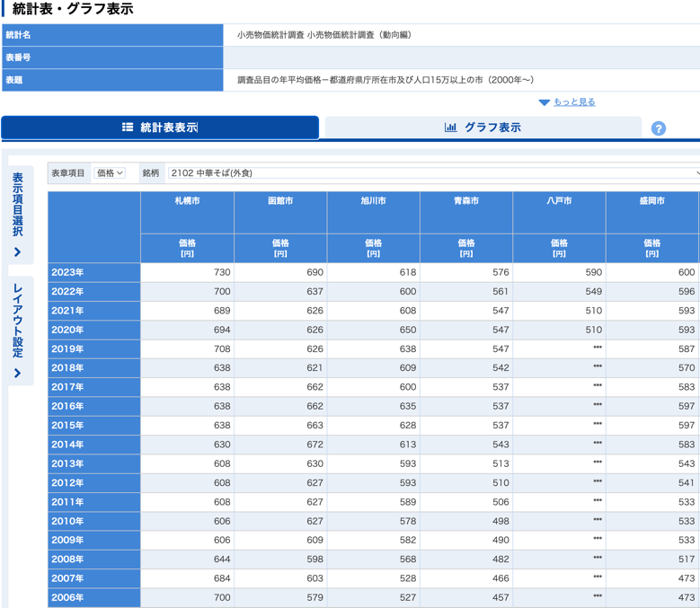This screenshot has height=608, width=700.
Task: Select the 2019年 row header
Action: pyautogui.click(x=93, y=349)
